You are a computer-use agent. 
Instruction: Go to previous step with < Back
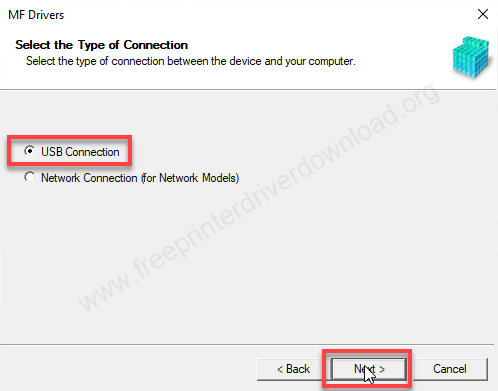pyautogui.click(x=293, y=369)
